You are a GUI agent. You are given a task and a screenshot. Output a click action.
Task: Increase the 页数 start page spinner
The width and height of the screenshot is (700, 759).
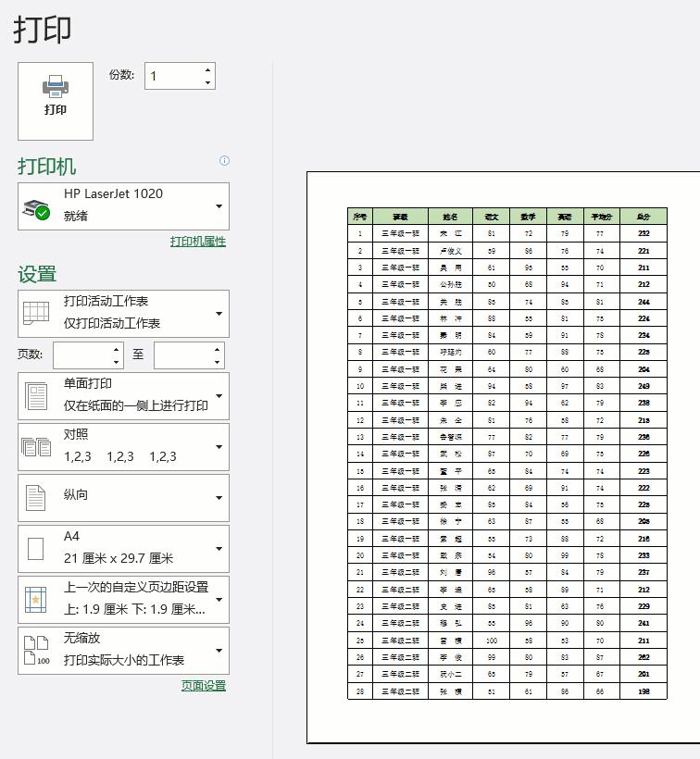click(116, 350)
